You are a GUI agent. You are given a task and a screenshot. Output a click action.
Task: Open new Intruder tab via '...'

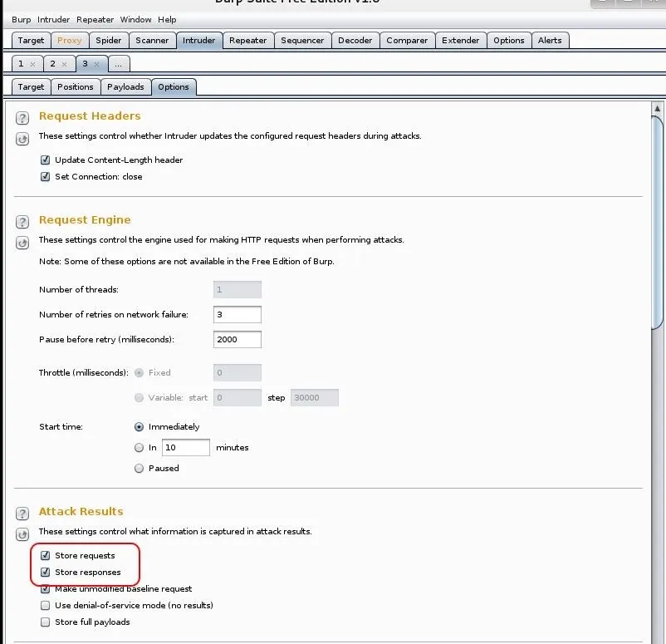119,64
